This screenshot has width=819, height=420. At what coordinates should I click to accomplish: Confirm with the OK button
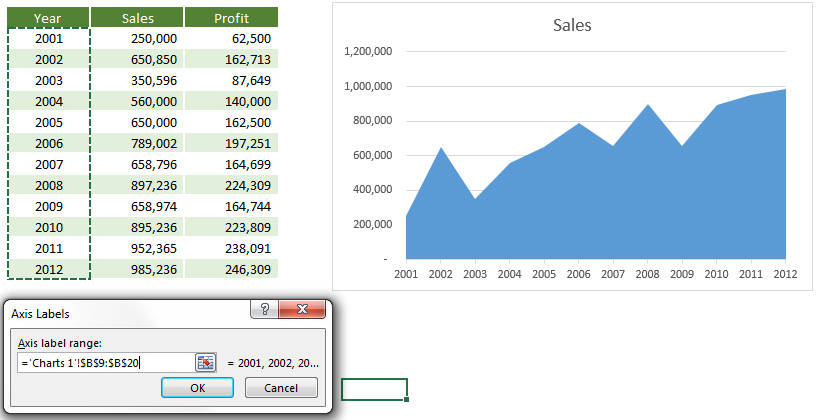[197, 388]
